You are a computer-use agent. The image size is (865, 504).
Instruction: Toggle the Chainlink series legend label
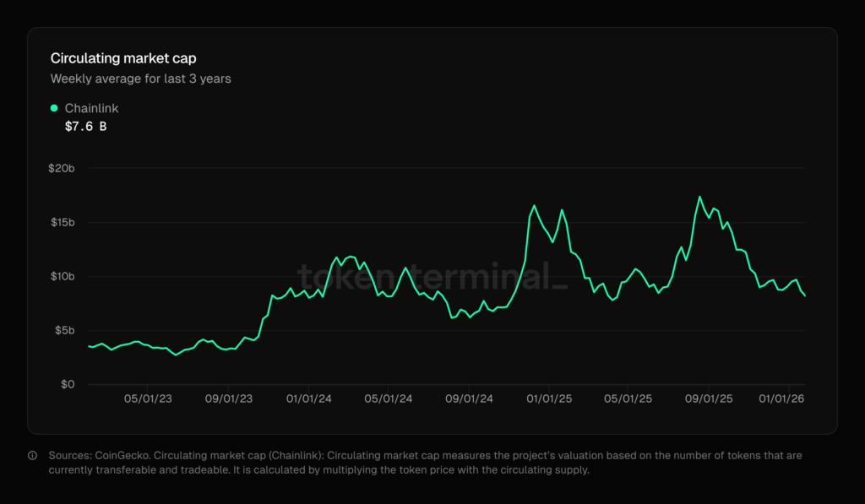tap(91, 108)
